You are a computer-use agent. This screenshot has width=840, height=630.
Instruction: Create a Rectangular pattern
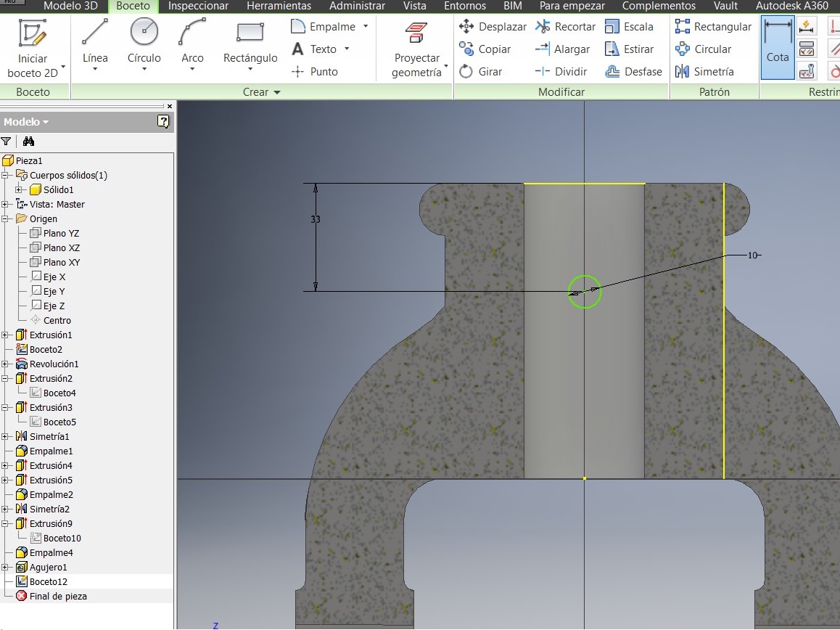coord(713,26)
